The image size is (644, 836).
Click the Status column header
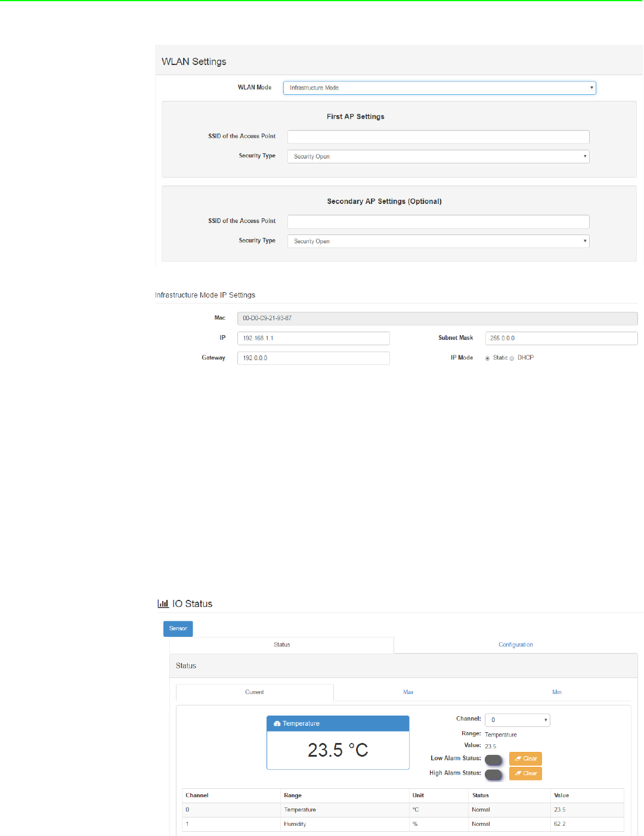point(481,795)
